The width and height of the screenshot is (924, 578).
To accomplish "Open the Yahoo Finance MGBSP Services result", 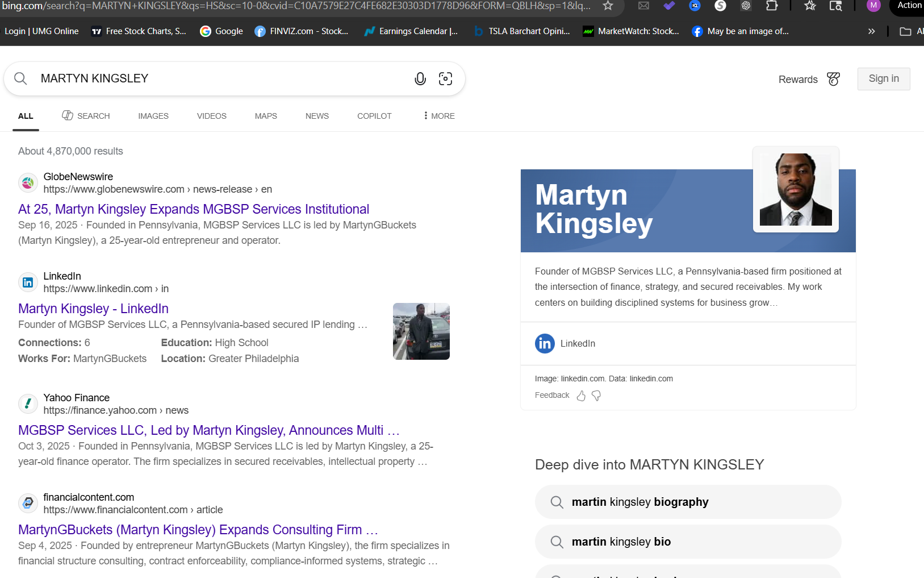I will [208, 430].
